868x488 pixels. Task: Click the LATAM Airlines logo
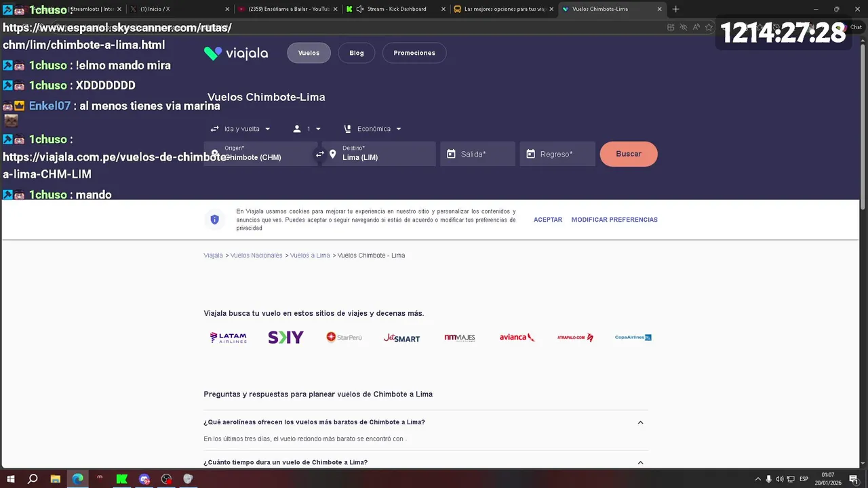point(228,338)
